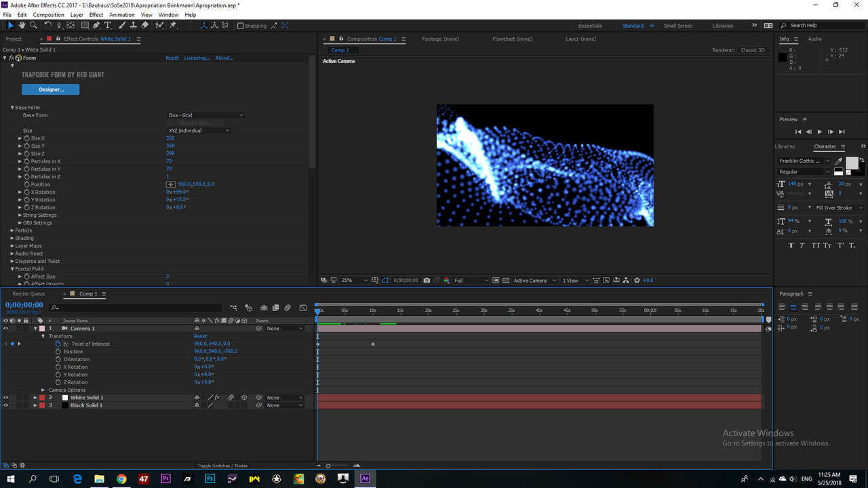The width and height of the screenshot is (868, 488).
Task: Open the Composition menu
Action: [x=48, y=14]
